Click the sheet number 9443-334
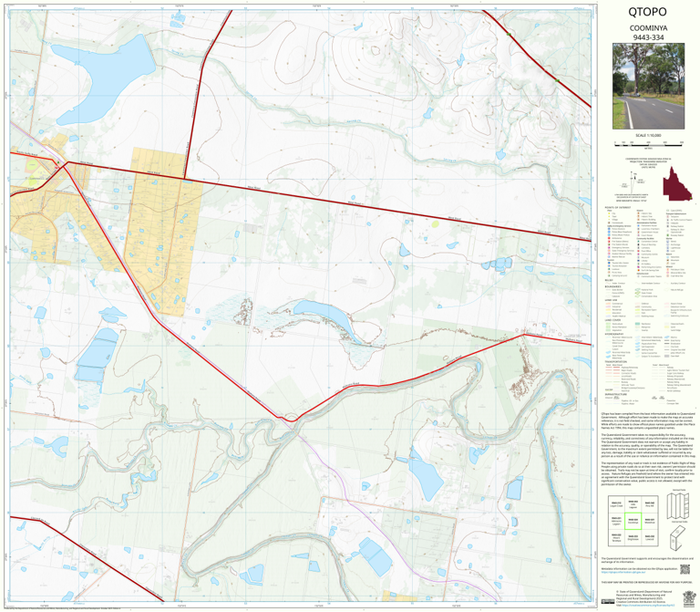The width and height of the screenshot is (700, 612). pyautogui.click(x=648, y=37)
